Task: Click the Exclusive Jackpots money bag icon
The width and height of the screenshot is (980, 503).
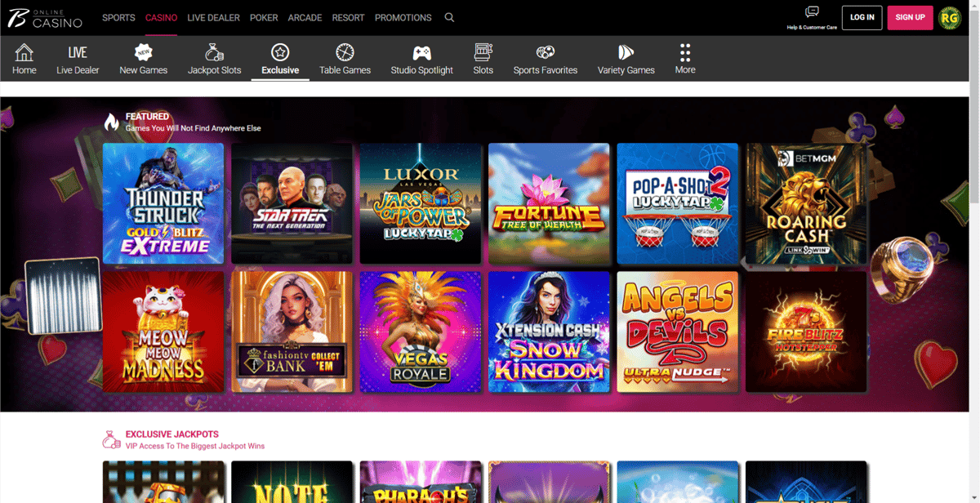Action: (111, 440)
